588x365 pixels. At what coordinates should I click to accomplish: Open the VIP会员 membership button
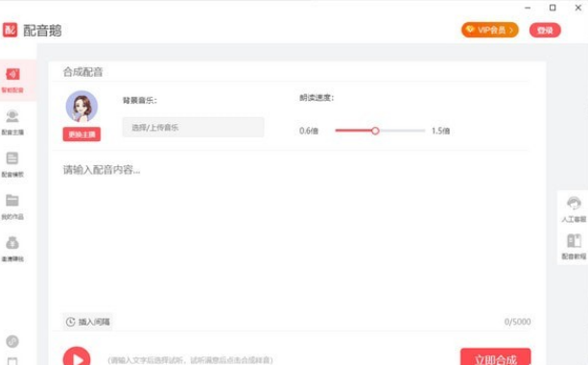(x=490, y=30)
